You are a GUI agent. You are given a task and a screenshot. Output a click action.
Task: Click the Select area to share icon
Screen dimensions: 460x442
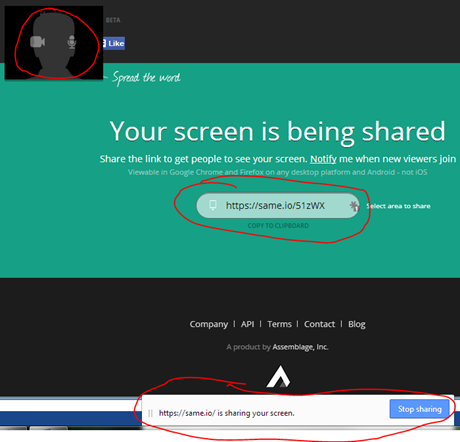point(354,206)
